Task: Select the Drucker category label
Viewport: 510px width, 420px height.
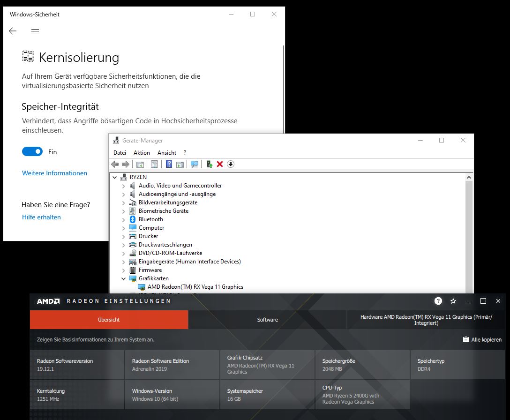Action: tap(148, 236)
